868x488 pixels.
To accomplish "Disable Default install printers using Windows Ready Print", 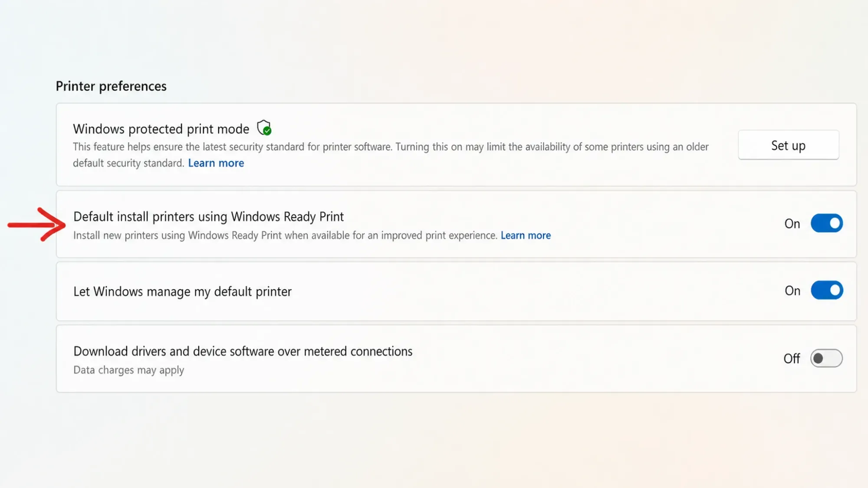I will (x=826, y=223).
